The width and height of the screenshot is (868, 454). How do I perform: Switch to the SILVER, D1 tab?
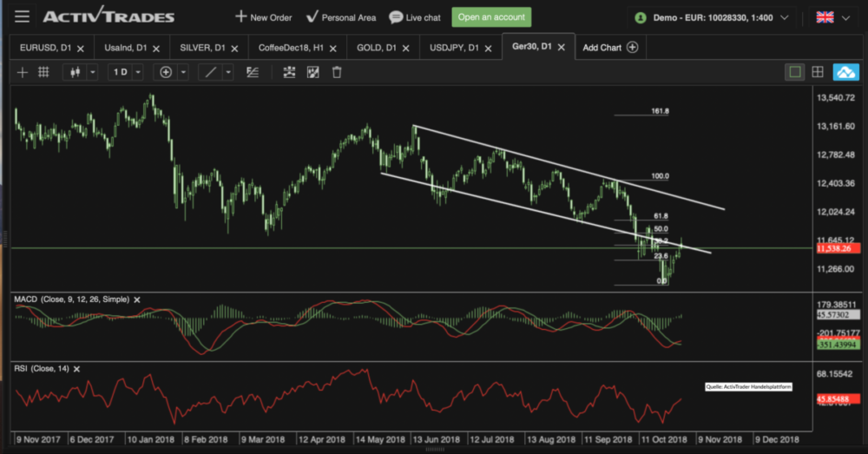point(202,48)
